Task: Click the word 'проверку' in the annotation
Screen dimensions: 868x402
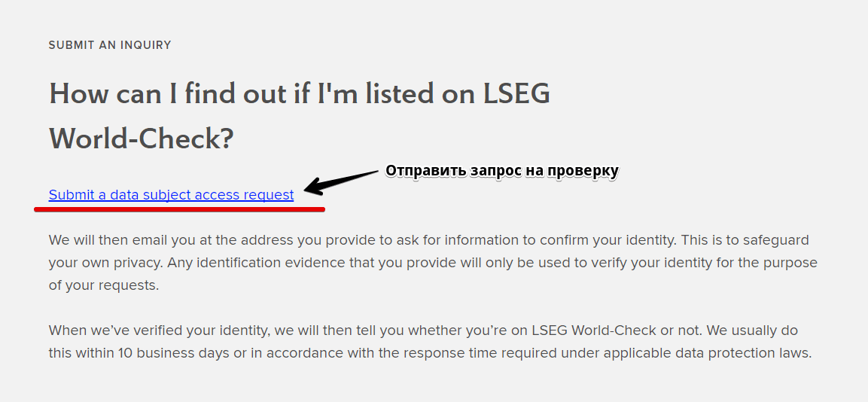Action: coord(582,171)
